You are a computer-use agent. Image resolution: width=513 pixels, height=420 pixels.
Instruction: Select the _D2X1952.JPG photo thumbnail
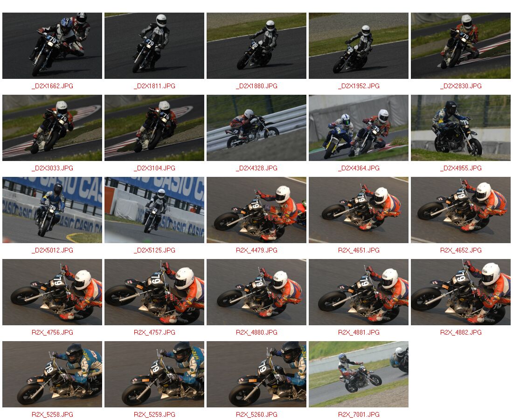359,46
